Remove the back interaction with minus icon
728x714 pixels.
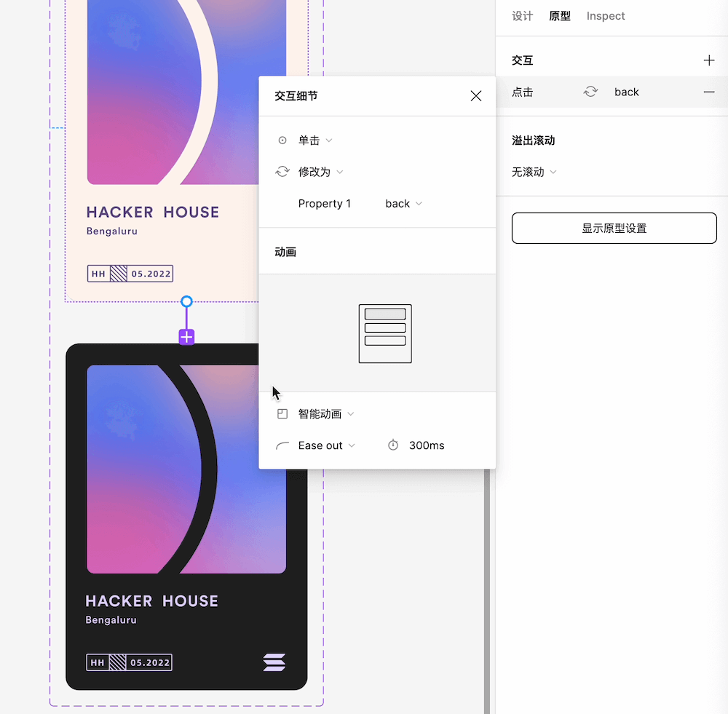[708, 92]
